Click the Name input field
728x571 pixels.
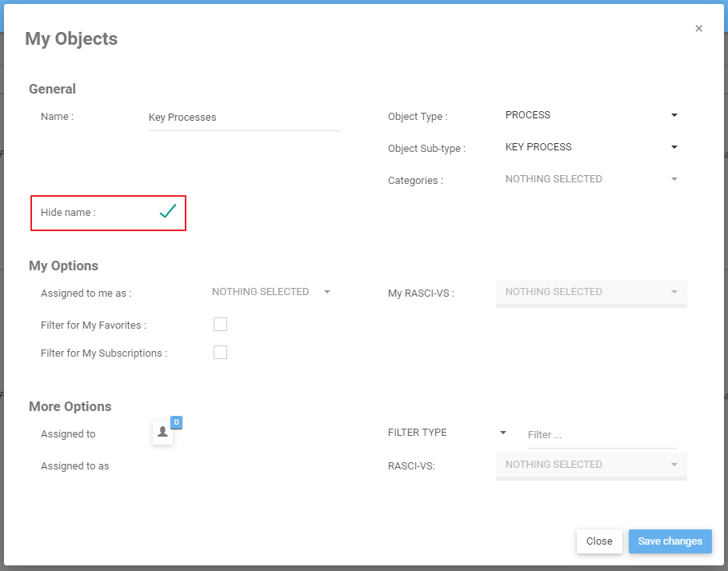[x=243, y=118]
